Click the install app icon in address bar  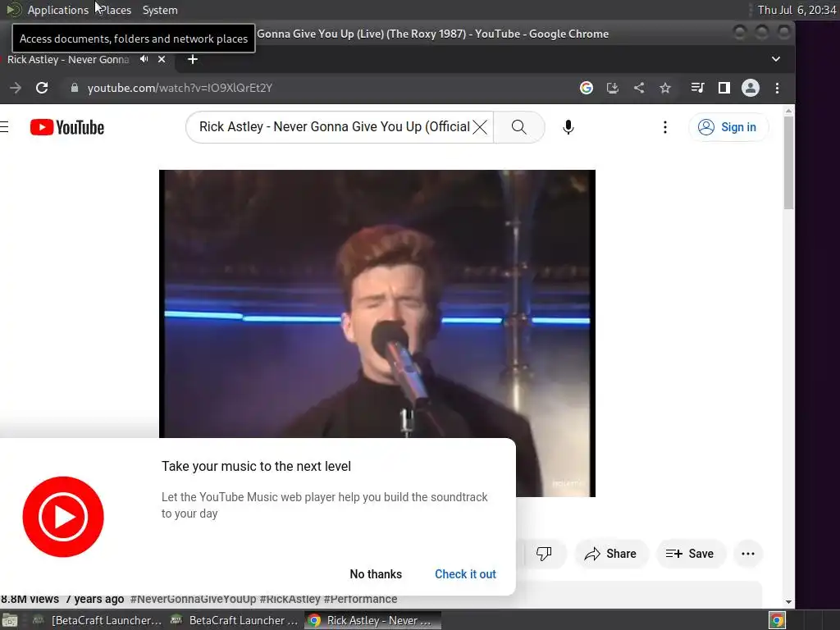point(612,88)
